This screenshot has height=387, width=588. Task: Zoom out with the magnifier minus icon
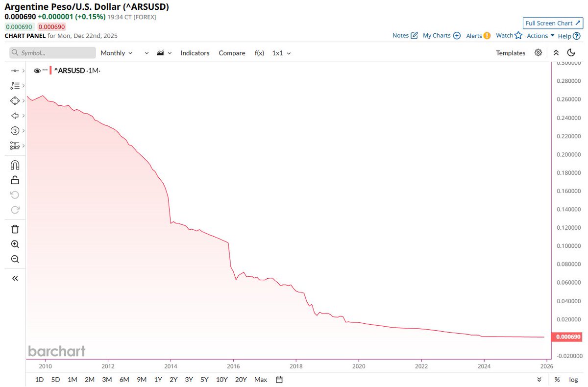15,259
